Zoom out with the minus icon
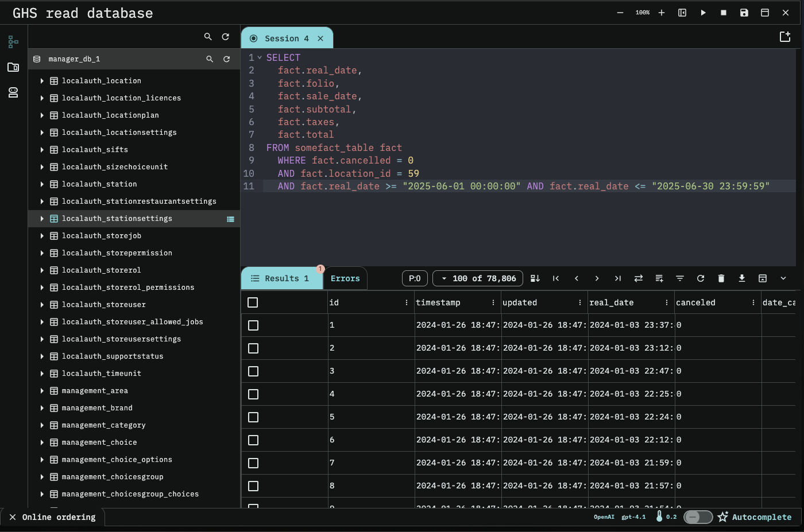Screen dimensions: 804x532 [x=620, y=13]
